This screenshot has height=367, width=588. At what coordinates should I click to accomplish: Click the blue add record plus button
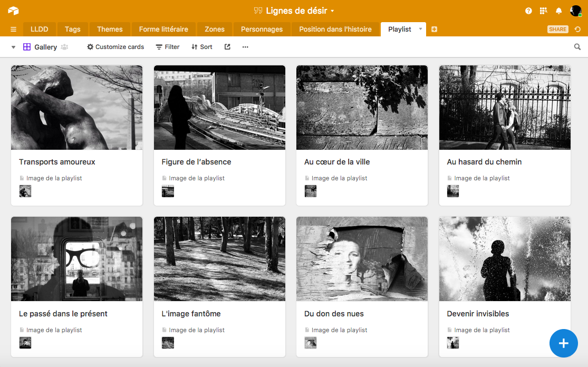[x=563, y=343]
